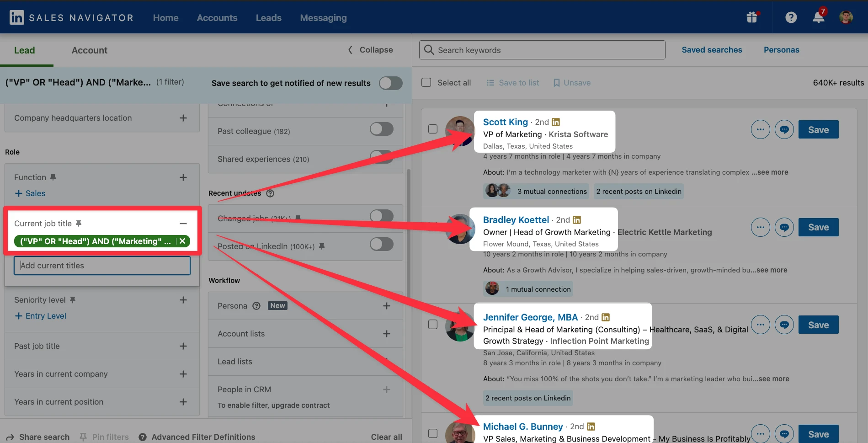
Task: Message Michael G. Bunney via chat icon
Action: [x=784, y=433]
